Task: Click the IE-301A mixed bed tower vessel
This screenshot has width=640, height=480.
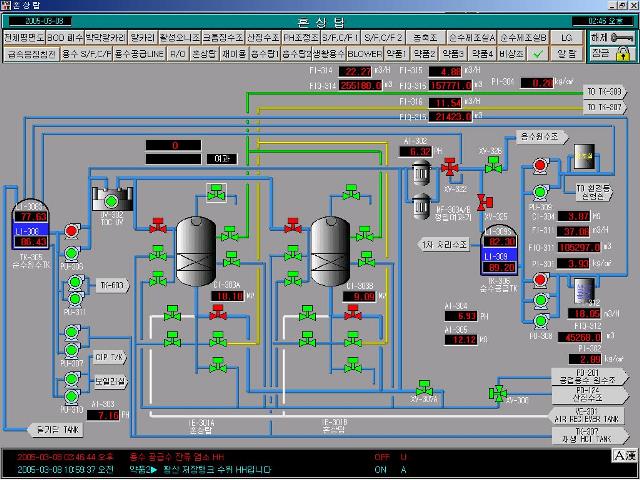Action: coord(196,251)
